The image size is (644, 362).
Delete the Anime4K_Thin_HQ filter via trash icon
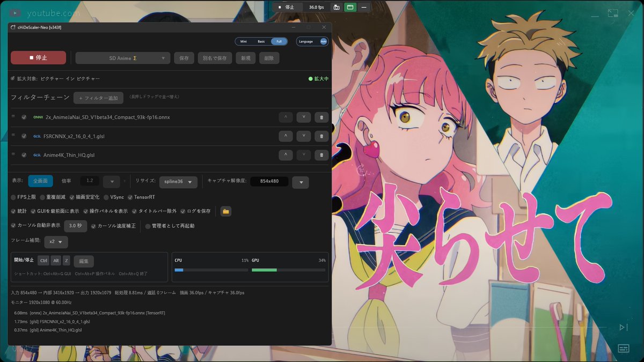pyautogui.click(x=321, y=155)
